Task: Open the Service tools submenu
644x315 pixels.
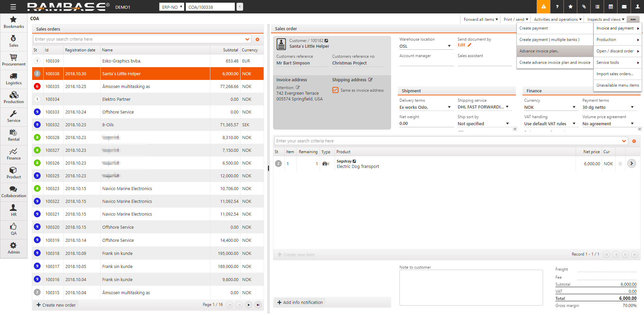Action: [x=617, y=62]
